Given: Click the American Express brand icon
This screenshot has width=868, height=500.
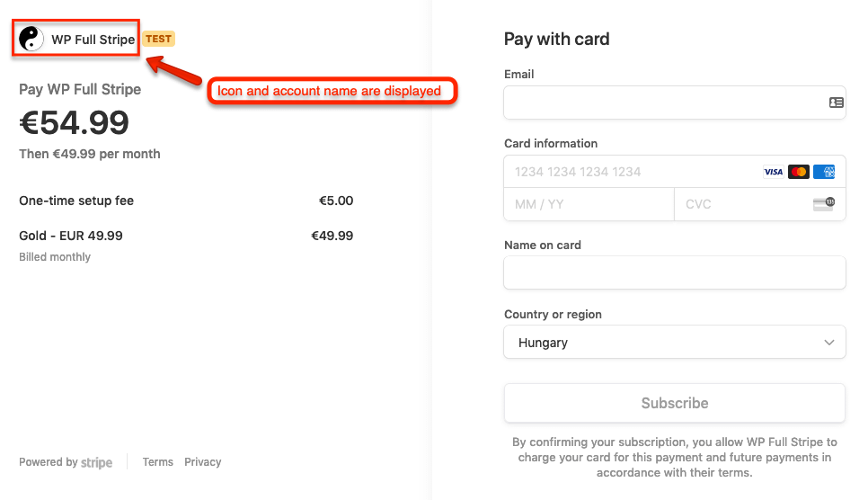Looking at the screenshot, I should pos(825,172).
